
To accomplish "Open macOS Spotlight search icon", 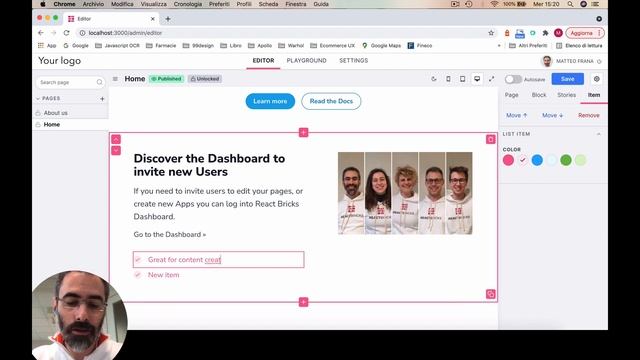I will (x=570, y=4).
